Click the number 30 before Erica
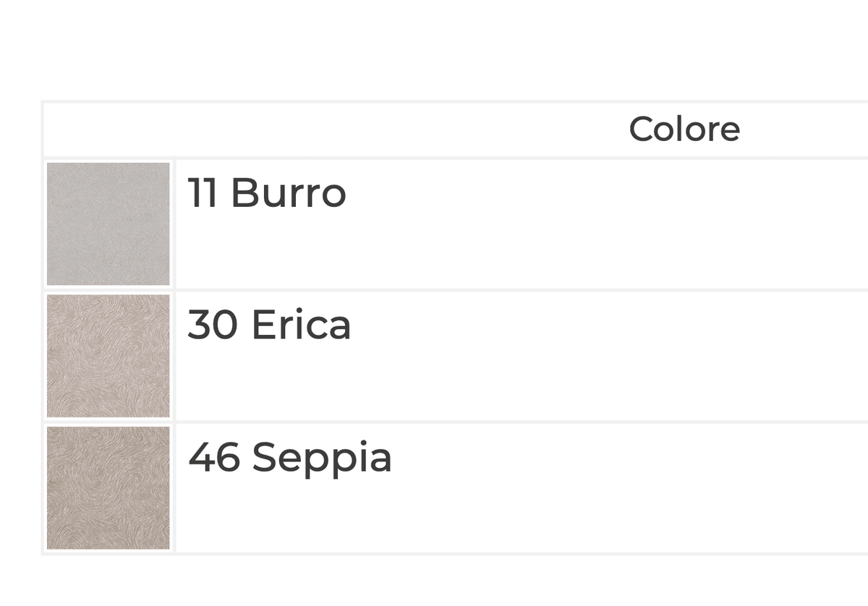The image size is (868, 606). tap(213, 325)
